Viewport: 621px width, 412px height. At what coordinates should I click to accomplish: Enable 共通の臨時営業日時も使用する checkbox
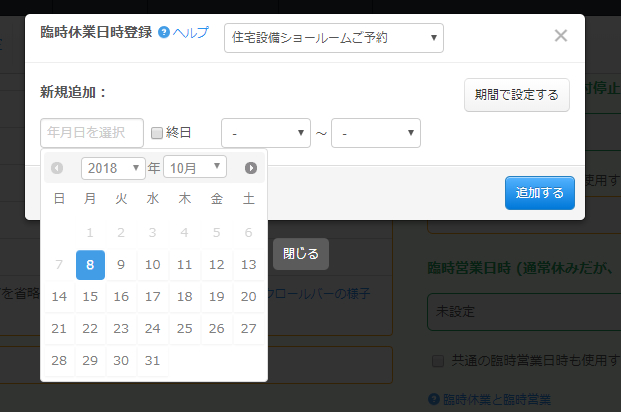[x=437, y=360]
